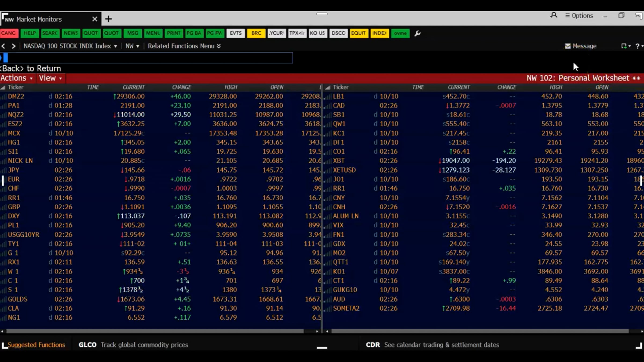
Task: Click the KO US shortcut button
Action: click(x=318, y=33)
